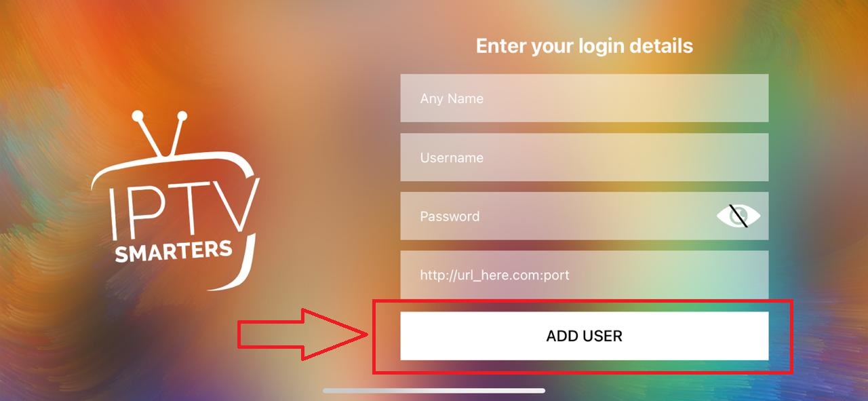The width and height of the screenshot is (868, 401).
Task: Click the antenna on the TV logo
Action: coord(161,132)
